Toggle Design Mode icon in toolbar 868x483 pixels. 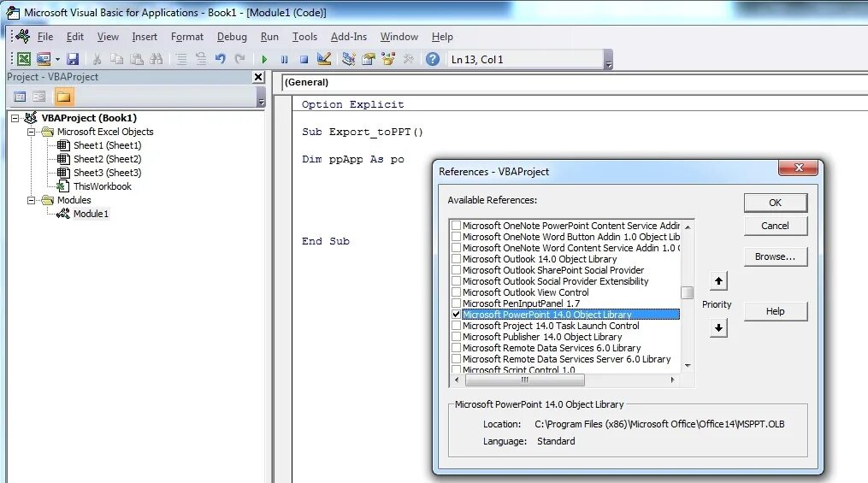point(324,59)
